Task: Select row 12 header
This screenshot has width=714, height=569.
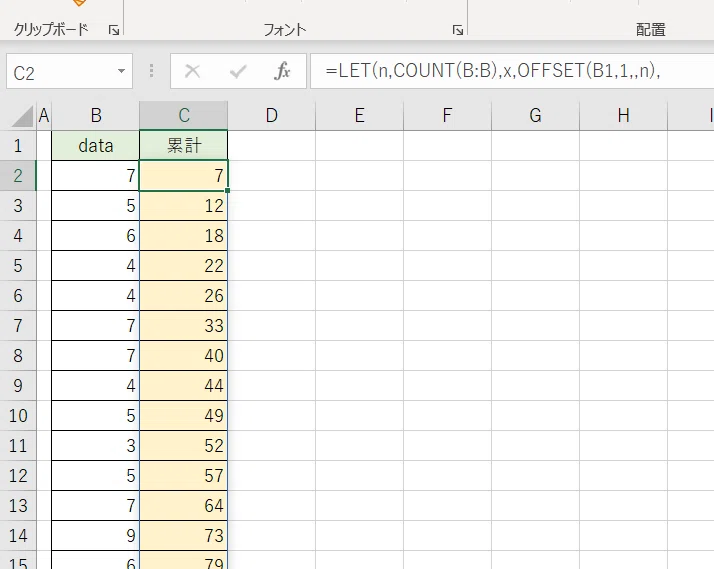Action: tap(18, 476)
